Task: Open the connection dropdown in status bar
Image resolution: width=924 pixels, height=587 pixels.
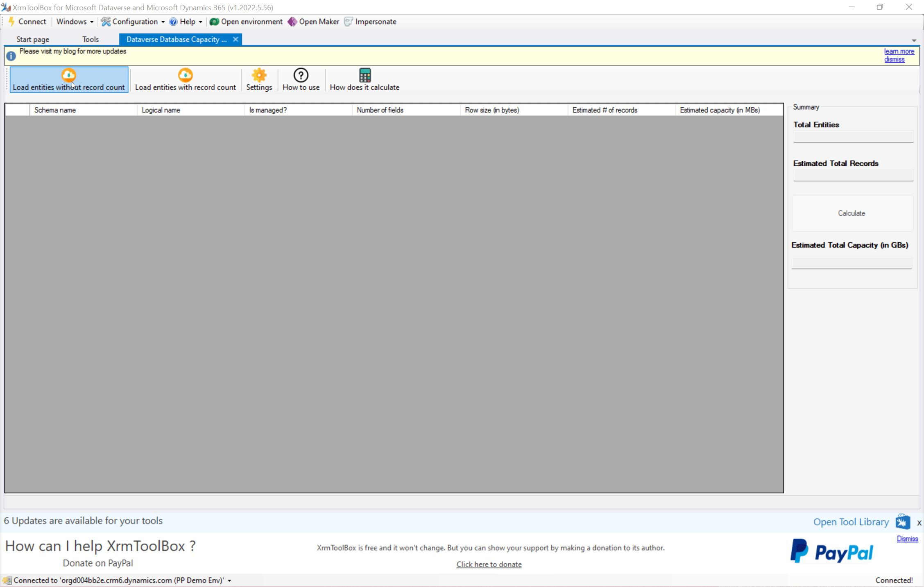Action: 229,580
